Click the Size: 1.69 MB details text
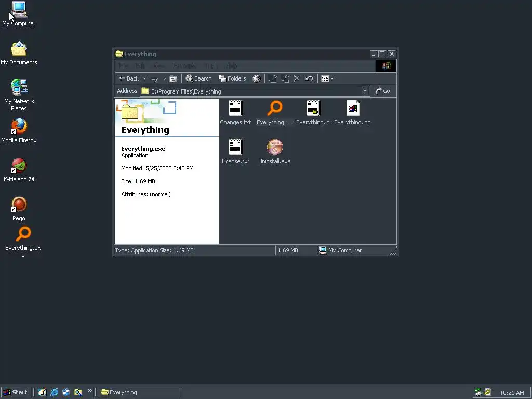The image size is (532, 399). (138, 181)
